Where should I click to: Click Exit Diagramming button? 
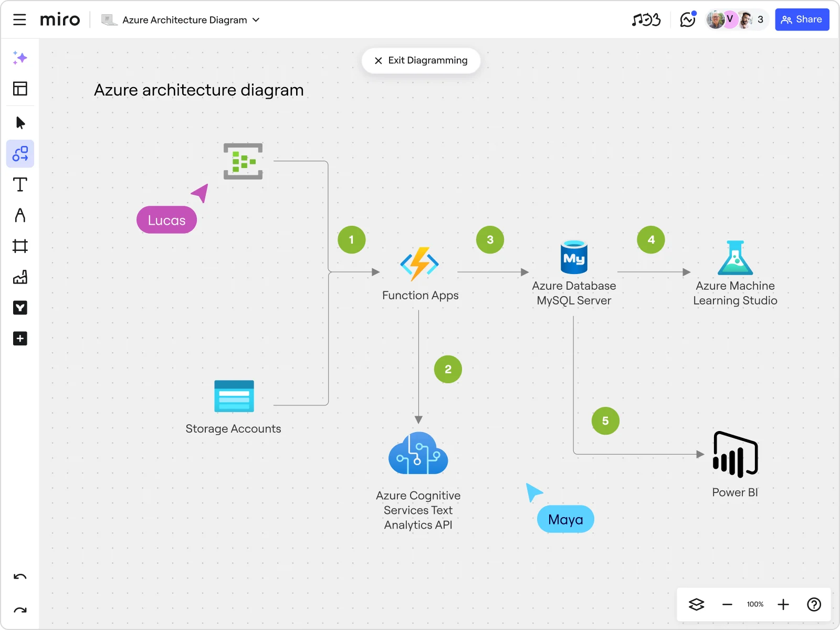421,61
